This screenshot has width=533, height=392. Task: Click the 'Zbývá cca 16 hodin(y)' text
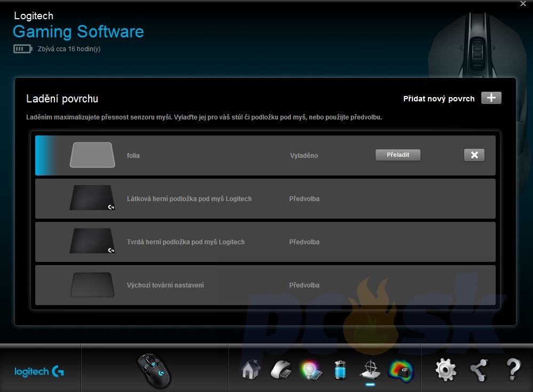tap(69, 49)
